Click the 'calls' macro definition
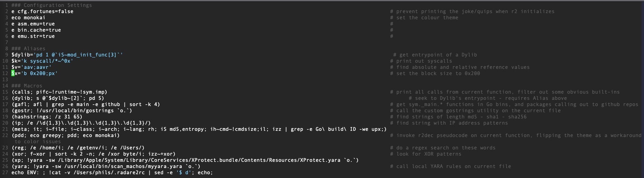This screenshot has width=644, height=178. 59,92
